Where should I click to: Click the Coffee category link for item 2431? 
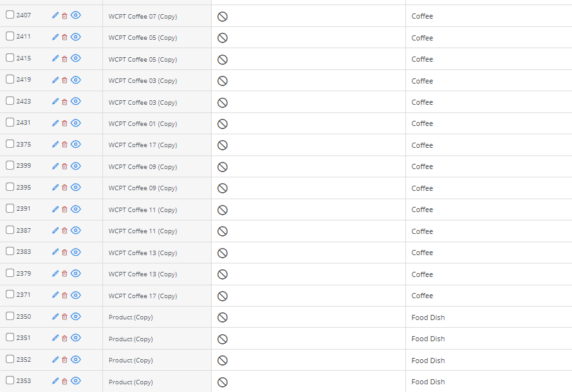[x=422, y=123]
